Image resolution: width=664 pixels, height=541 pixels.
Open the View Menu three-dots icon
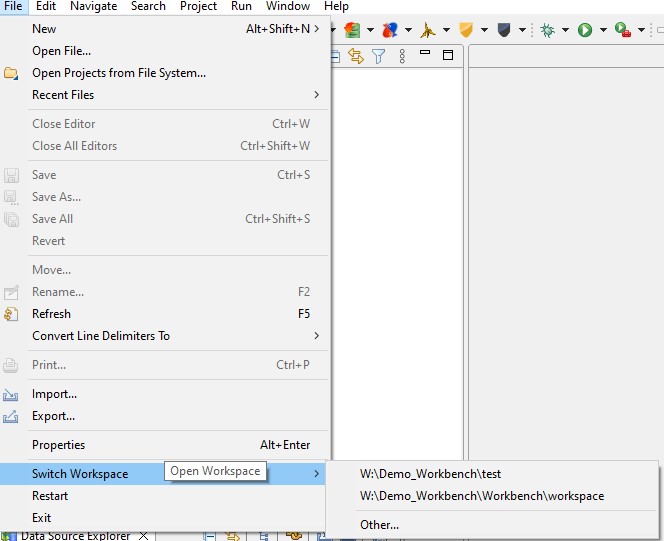point(402,55)
